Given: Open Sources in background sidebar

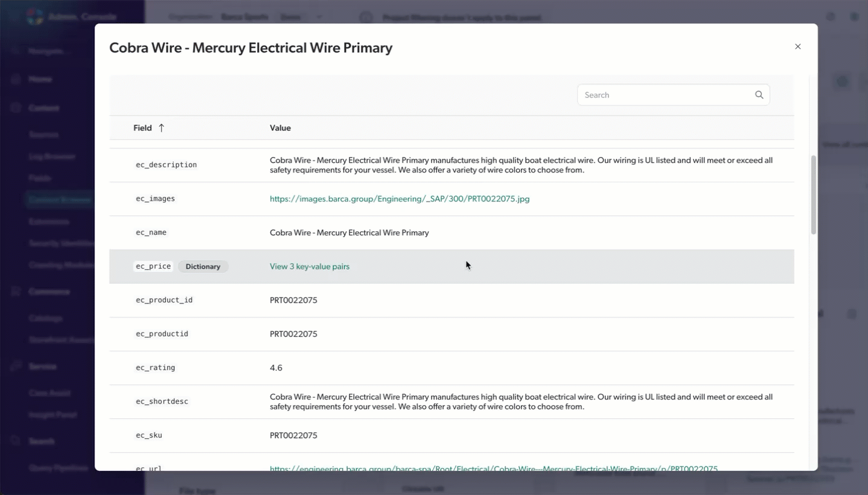Looking at the screenshot, I should click(43, 135).
